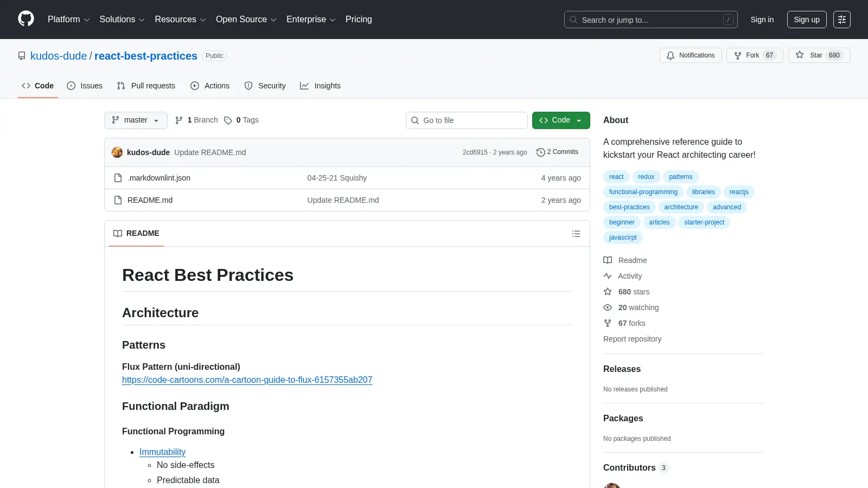Image resolution: width=868 pixels, height=488 pixels.
Task: Click the architecture topic tag
Action: 681,207
